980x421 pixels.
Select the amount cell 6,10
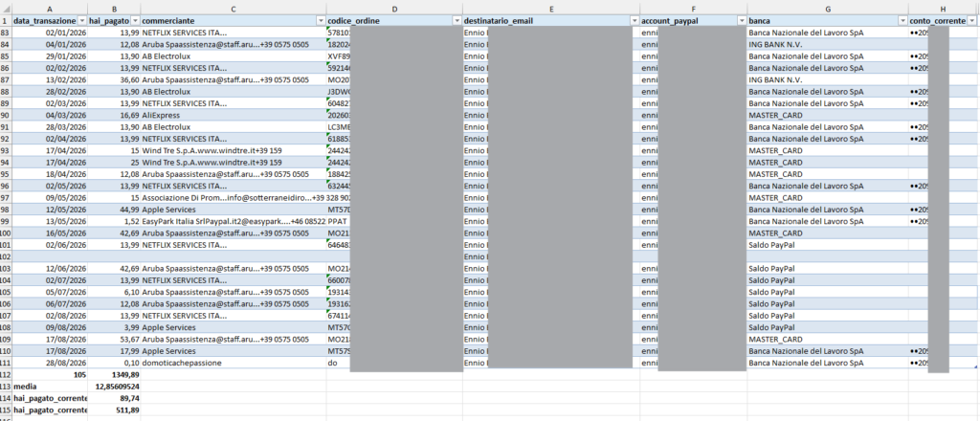(115, 293)
